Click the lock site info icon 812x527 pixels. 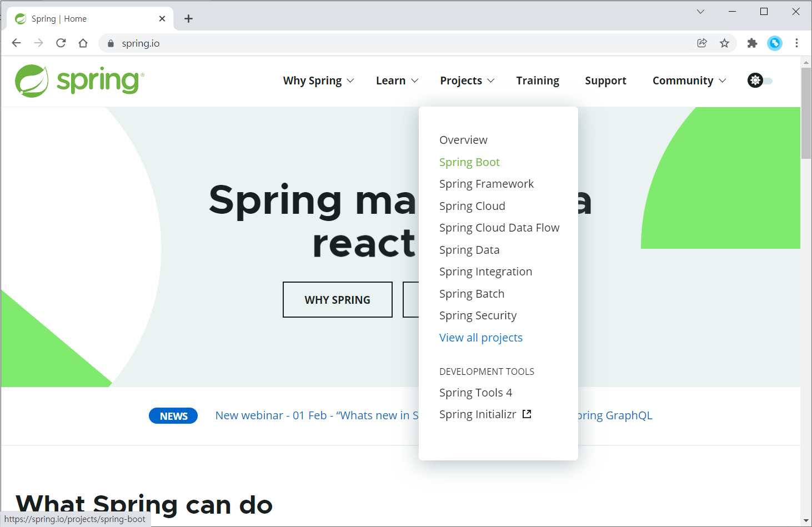[111, 43]
